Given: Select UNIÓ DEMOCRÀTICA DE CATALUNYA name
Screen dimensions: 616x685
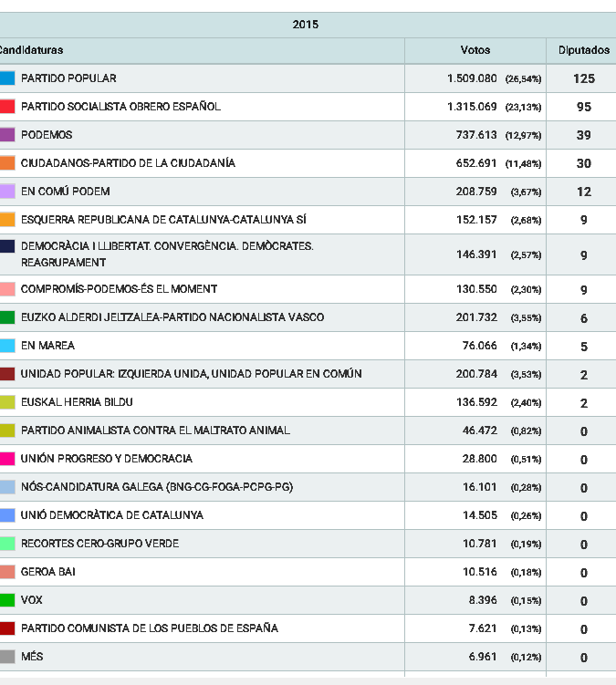Looking at the screenshot, I should [x=112, y=515].
